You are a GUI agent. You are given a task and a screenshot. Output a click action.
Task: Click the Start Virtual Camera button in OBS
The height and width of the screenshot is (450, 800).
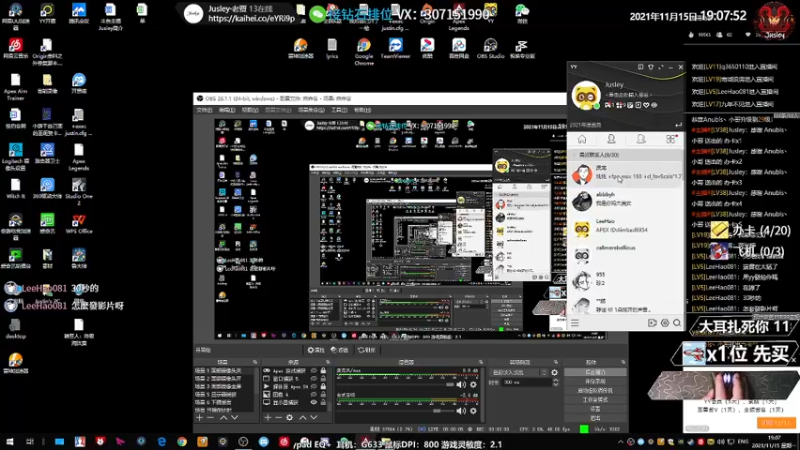point(595,390)
